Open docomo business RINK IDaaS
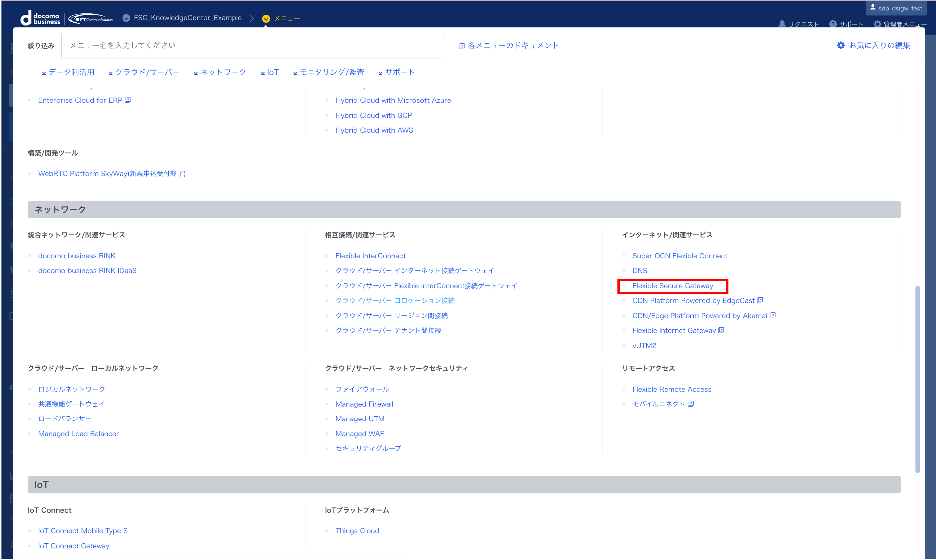The height and width of the screenshot is (560, 936). coord(87,271)
